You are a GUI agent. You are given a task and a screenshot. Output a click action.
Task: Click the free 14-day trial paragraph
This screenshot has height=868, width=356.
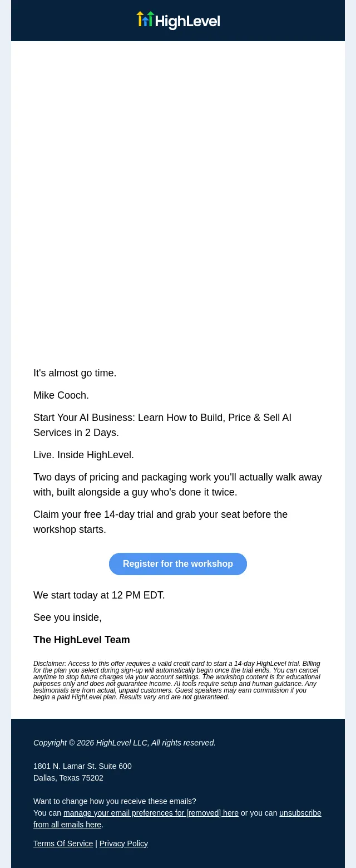(x=160, y=522)
